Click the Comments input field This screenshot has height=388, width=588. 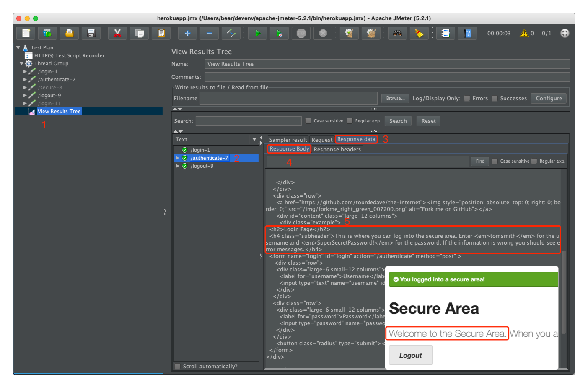pos(388,77)
